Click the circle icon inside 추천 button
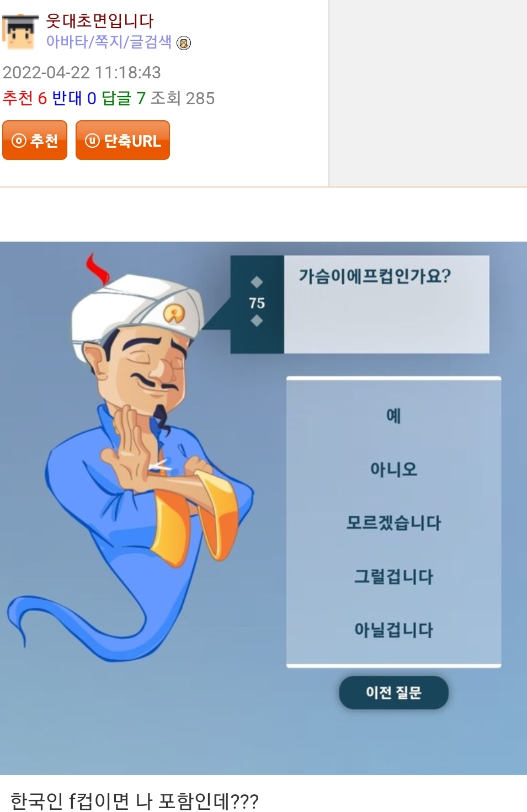 tap(19, 141)
